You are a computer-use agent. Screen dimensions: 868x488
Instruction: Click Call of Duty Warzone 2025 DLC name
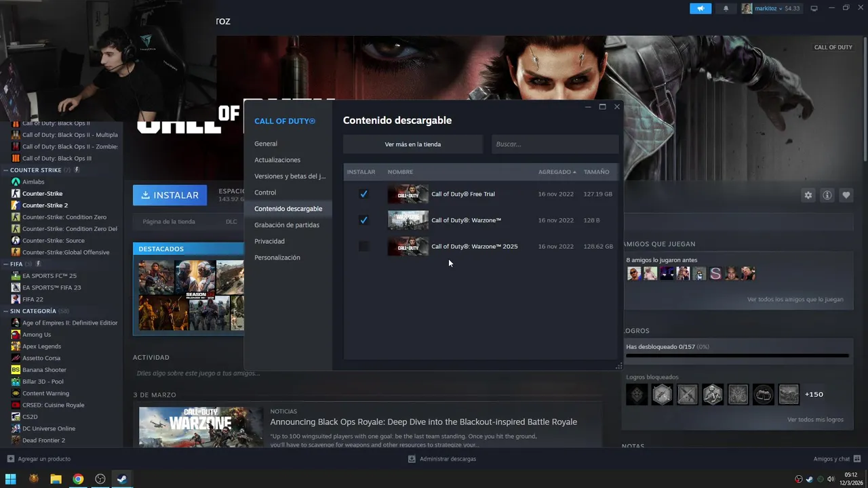(x=475, y=247)
